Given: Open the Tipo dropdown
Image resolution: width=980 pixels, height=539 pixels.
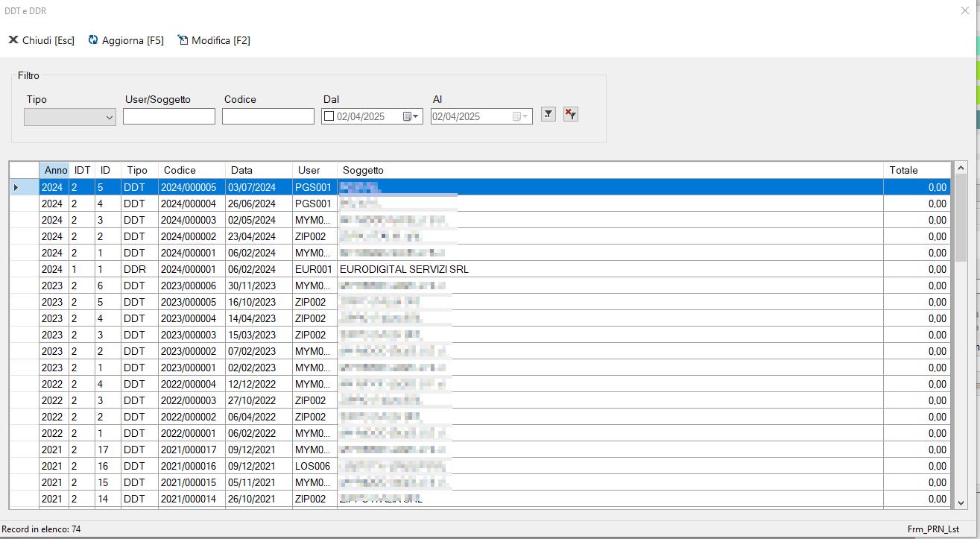Looking at the screenshot, I should coord(70,117).
